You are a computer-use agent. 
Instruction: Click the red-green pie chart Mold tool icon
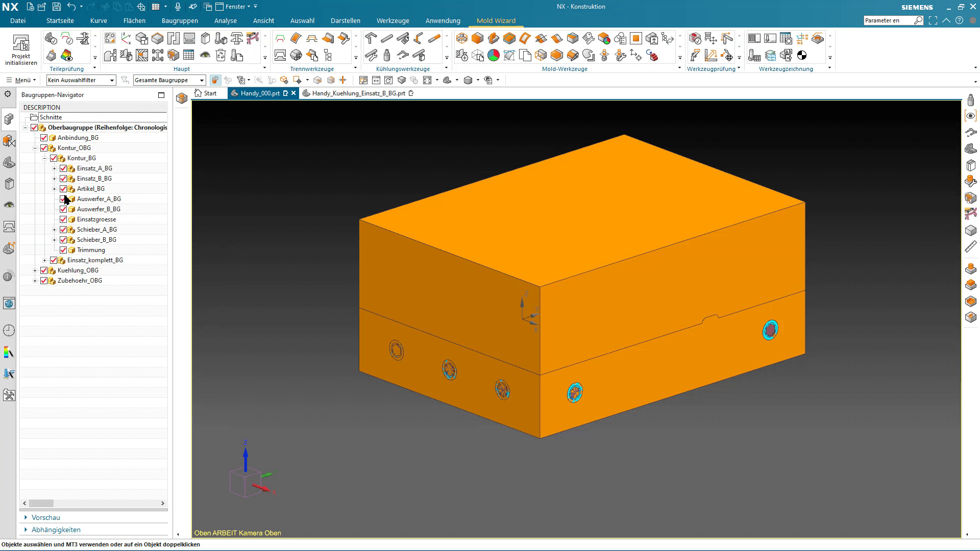pos(493,56)
